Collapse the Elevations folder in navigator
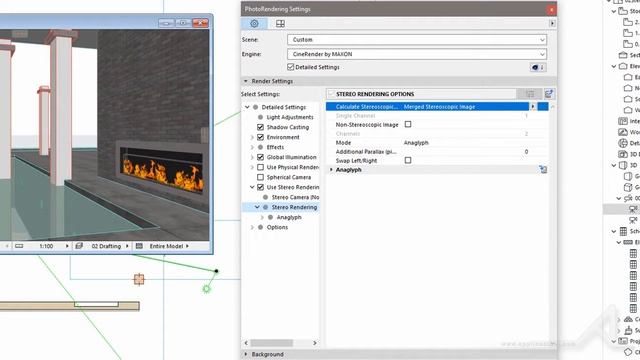This screenshot has width=640, height=360. [614, 66]
